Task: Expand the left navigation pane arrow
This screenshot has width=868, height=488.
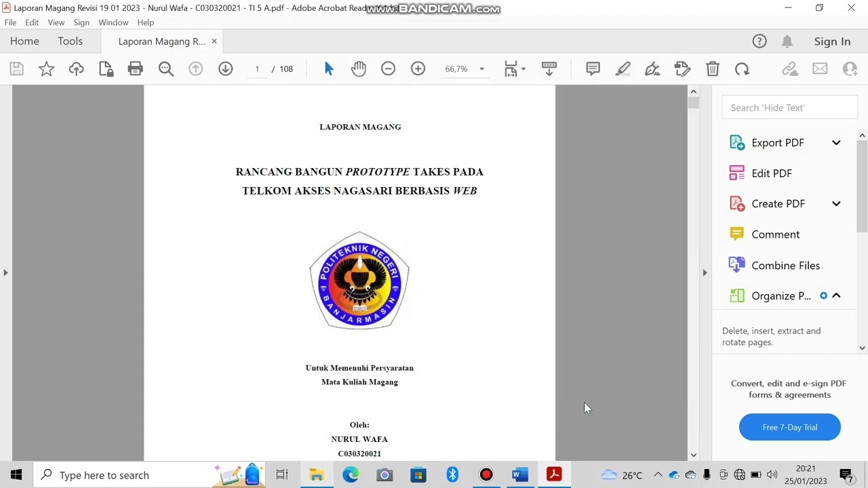Action: click(x=5, y=272)
